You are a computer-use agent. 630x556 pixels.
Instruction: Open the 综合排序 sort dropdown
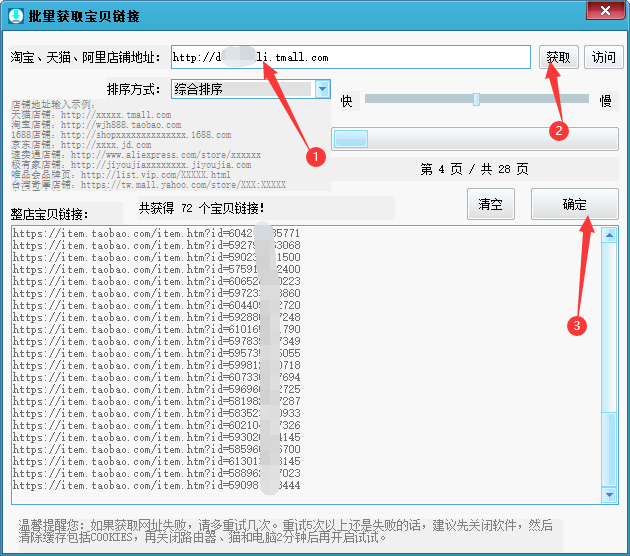click(323, 89)
